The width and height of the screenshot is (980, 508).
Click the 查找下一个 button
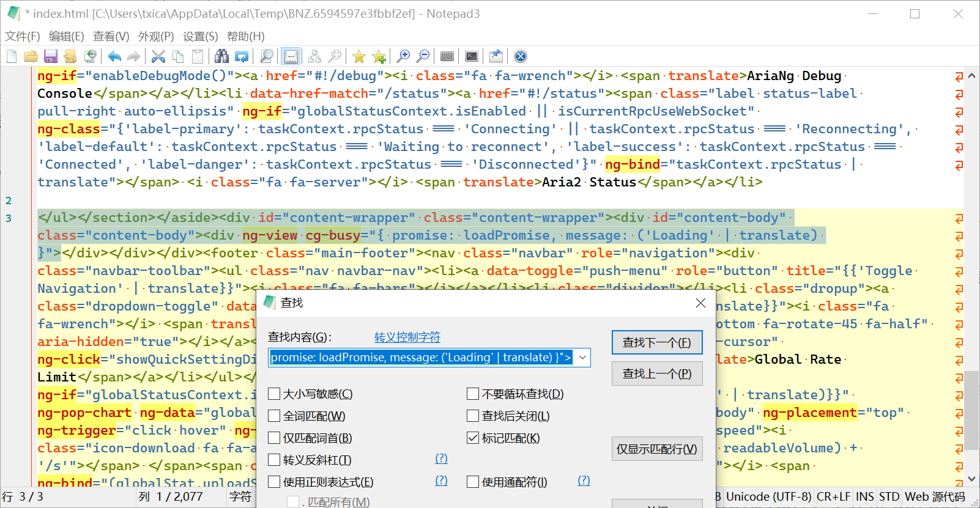coord(656,343)
